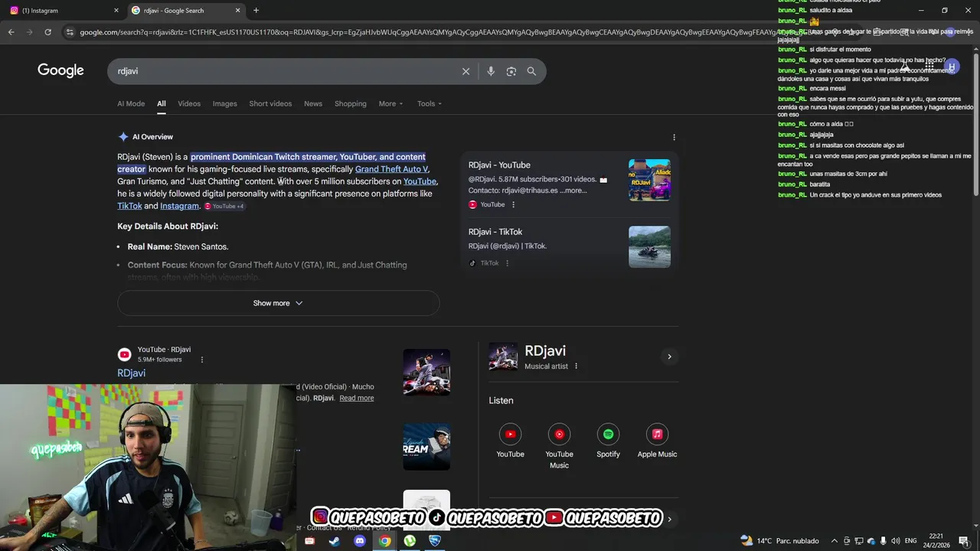This screenshot has height=551, width=980.
Task: Open RDjavi - TikTok source card
Action: coord(495,232)
